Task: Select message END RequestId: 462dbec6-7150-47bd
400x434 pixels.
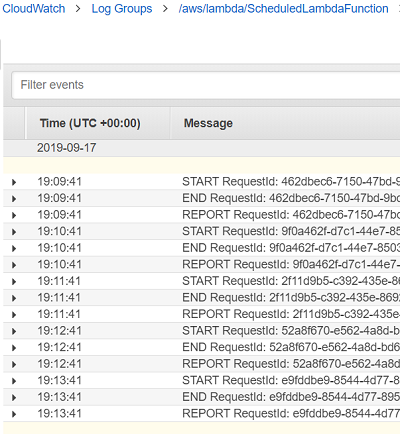Action: (x=291, y=198)
